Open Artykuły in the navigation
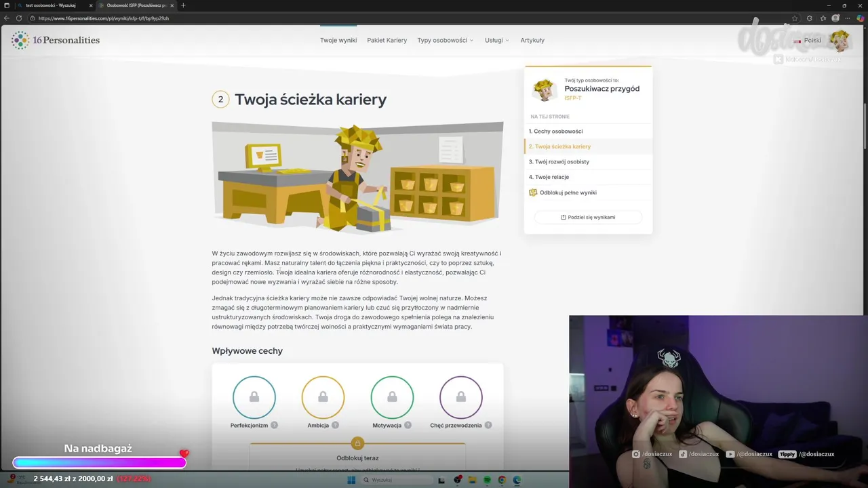Screen dimensions: 868x488 pos(532,40)
